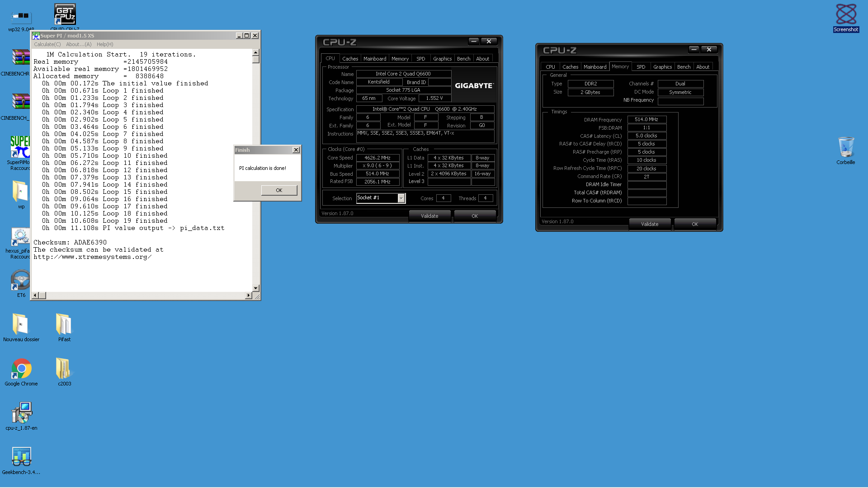Click the Loop 19 finished line
Image resolution: width=868 pixels, height=488 pixels.
point(105,221)
